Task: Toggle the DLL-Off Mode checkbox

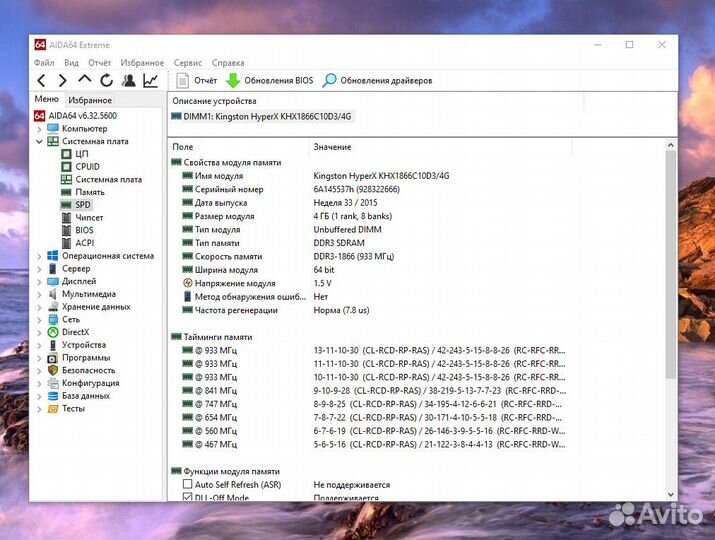Action: click(187, 497)
